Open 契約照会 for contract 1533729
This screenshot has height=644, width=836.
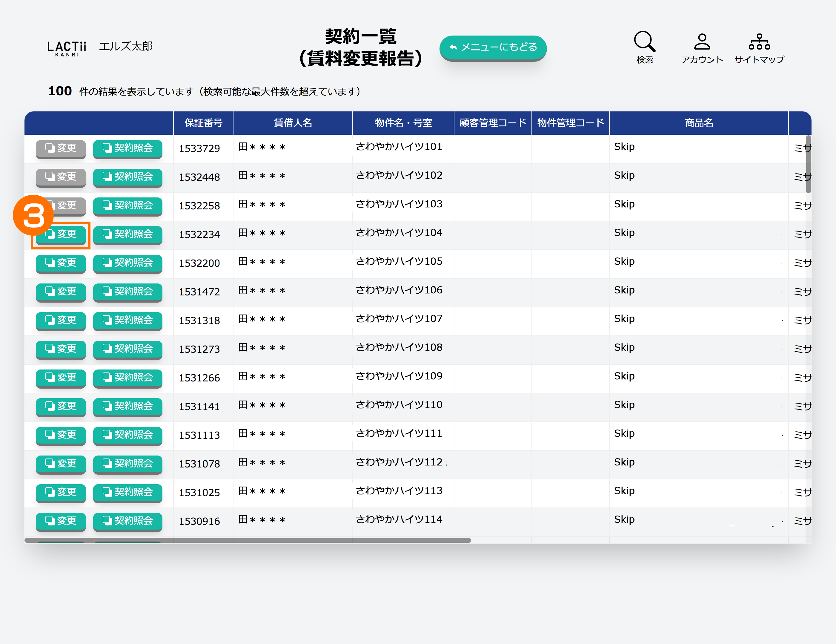click(x=127, y=148)
